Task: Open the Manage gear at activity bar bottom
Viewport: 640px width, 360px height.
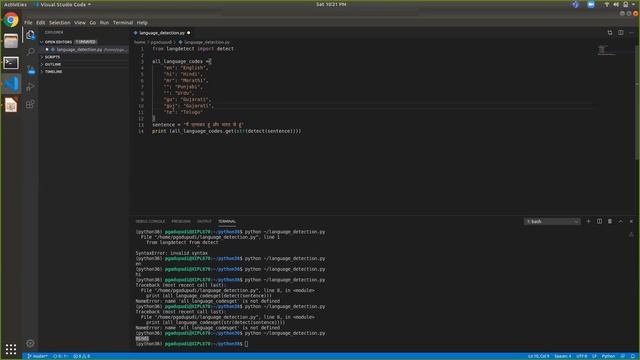Action: (30, 343)
